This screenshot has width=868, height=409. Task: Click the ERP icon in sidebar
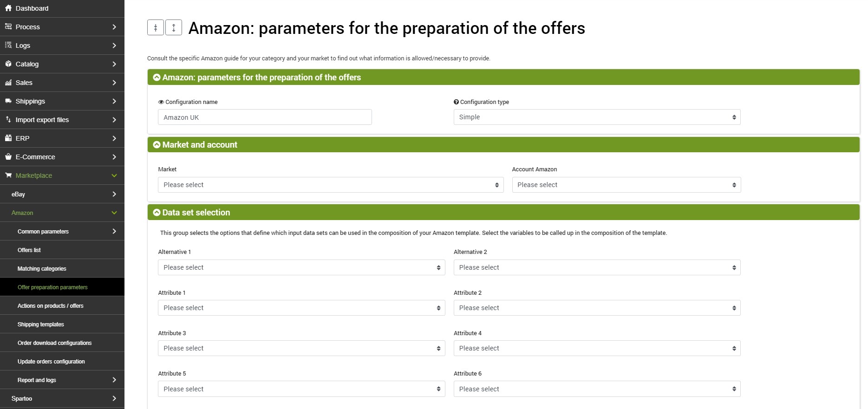click(8, 138)
